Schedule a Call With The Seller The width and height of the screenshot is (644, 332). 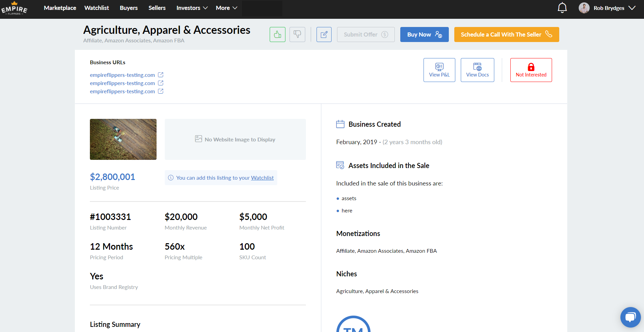(x=507, y=34)
